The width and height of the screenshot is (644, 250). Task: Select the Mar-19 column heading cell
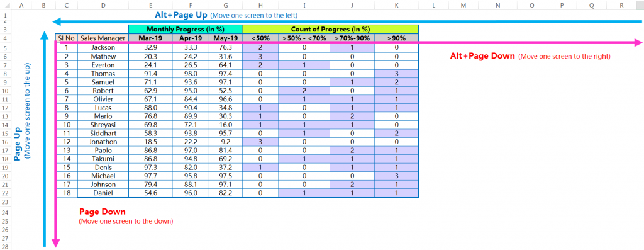click(150, 38)
